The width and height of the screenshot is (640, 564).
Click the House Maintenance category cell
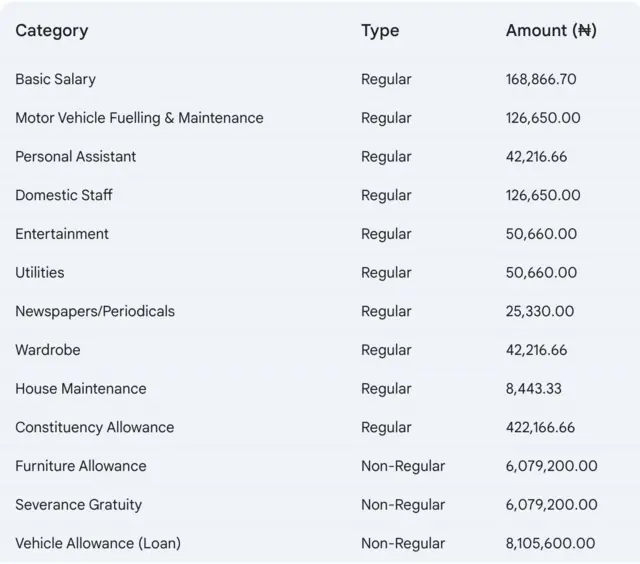coord(81,389)
